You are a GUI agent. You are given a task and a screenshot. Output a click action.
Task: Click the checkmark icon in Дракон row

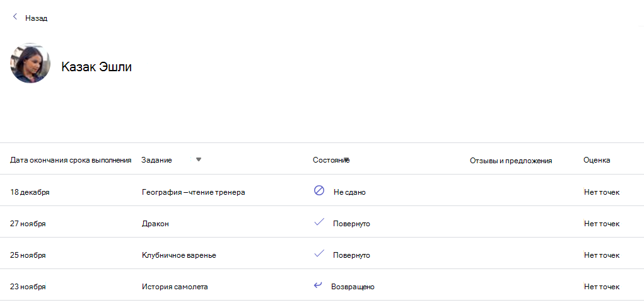tap(319, 222)
